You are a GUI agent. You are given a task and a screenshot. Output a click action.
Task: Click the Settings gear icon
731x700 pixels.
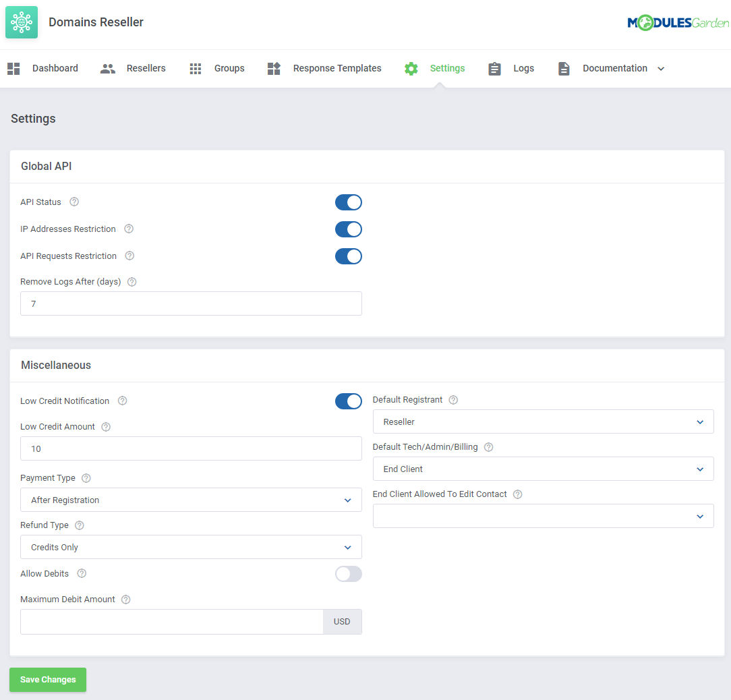tap(411, 69)
